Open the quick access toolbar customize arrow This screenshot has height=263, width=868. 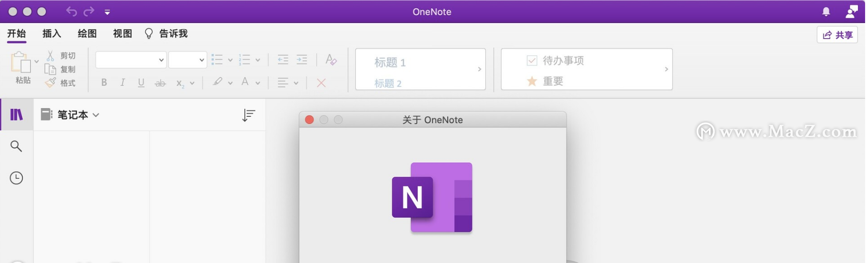107,12
